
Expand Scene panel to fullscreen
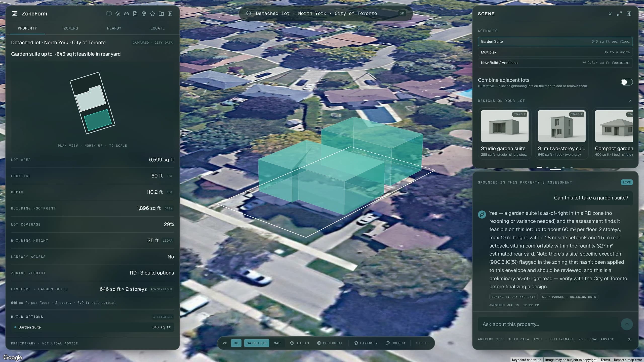click(619, 14)
